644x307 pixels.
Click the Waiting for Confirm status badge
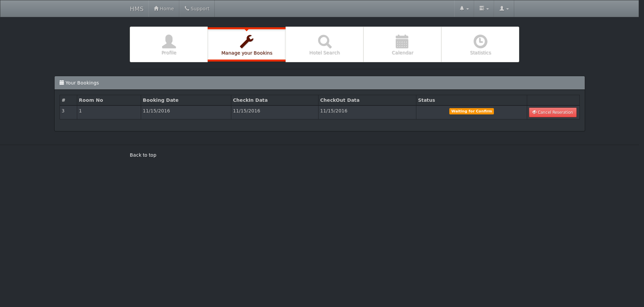471,111
